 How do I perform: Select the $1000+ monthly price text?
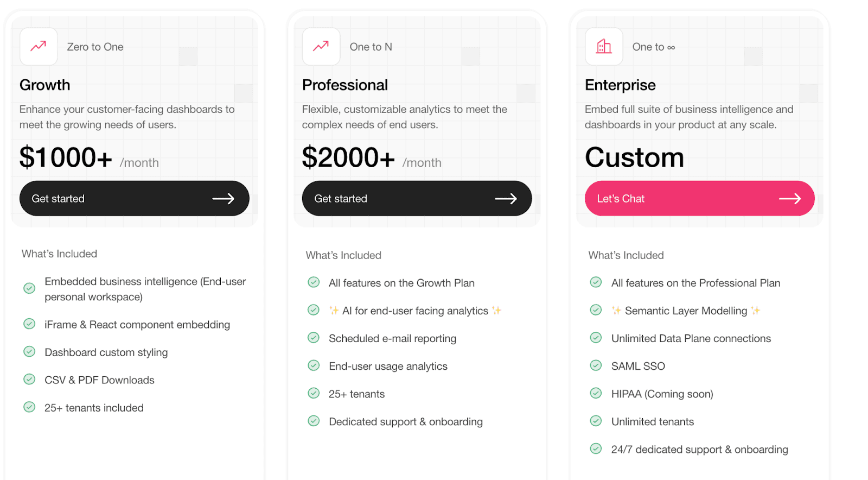pos(65,157)
